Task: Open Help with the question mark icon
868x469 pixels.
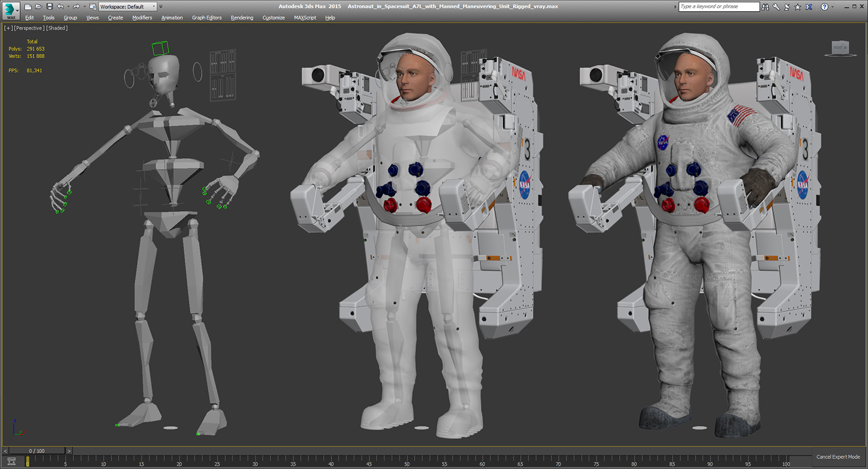Action: pos(824,6)
